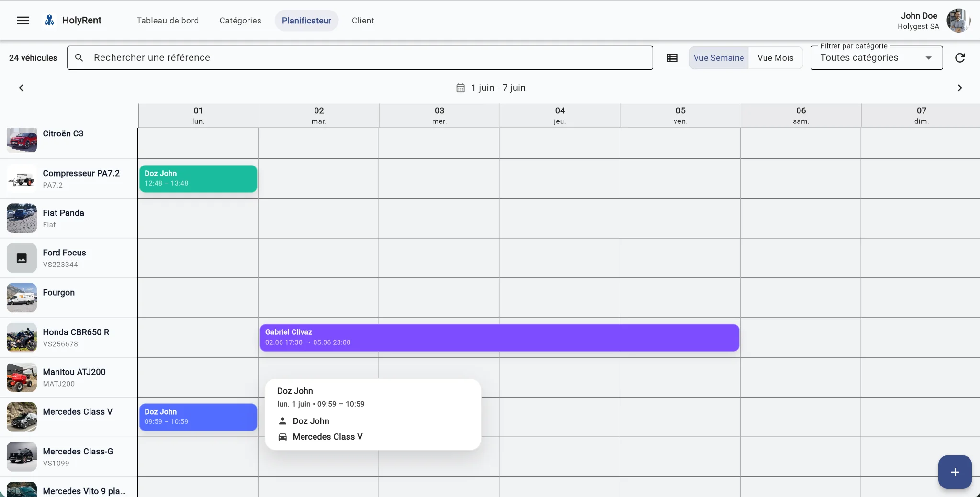Go to previous week arrow
980x497 pixels.
pyautogui.click(x=21, y=88)
